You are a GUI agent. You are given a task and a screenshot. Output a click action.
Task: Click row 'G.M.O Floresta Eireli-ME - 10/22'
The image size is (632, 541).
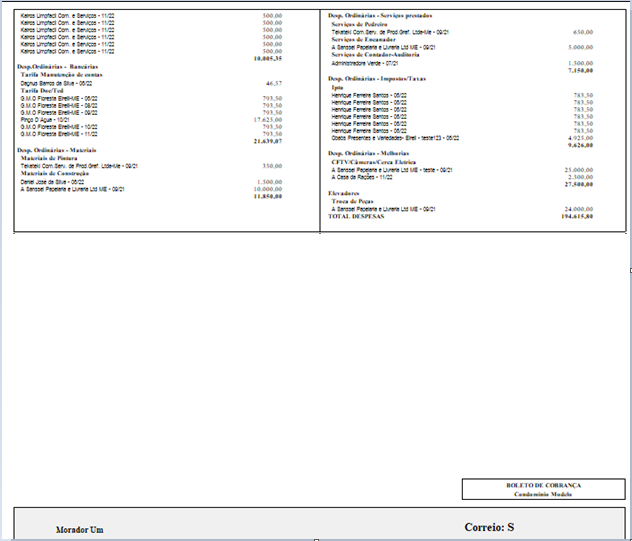point(59,127)
